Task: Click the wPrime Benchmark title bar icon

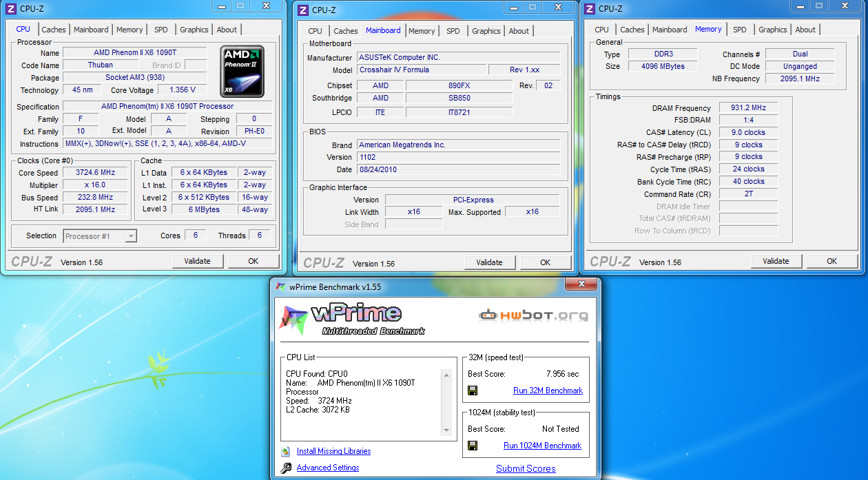Action: (280, 286)
